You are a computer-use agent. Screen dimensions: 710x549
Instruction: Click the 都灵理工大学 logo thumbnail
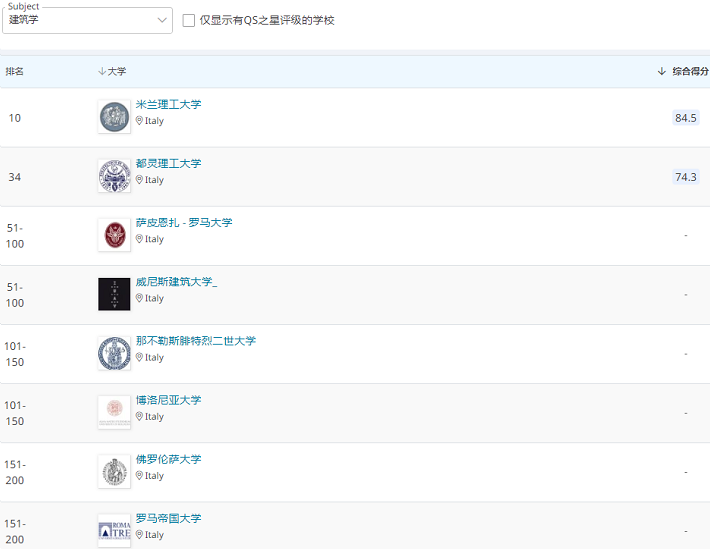click(114, 176)
